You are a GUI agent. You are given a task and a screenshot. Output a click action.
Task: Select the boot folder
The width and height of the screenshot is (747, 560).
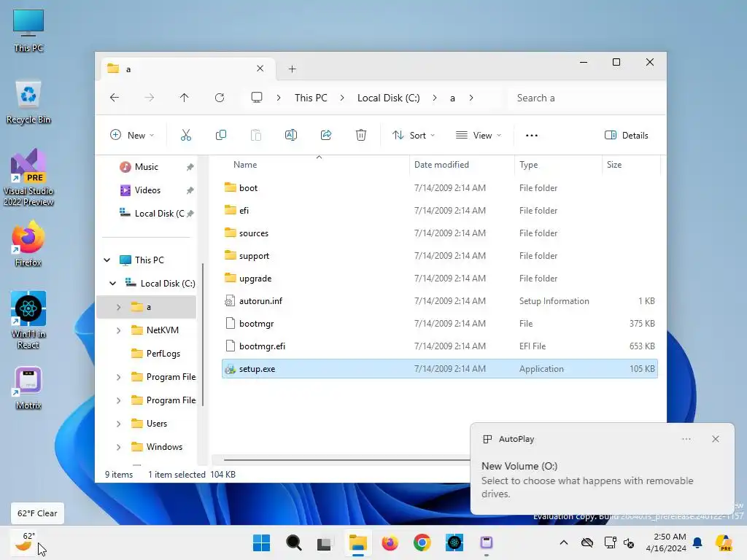coord(439,187)
